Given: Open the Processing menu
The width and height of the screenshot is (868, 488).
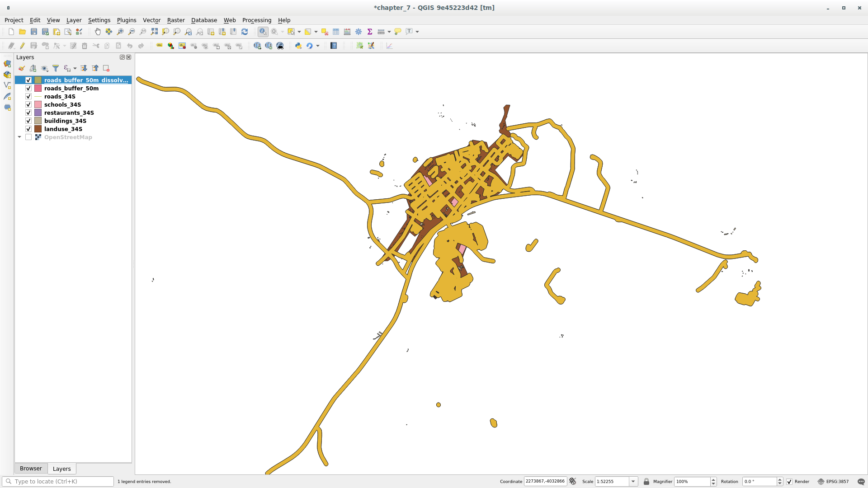Looking at the screenshot, I should [x=256, y=20].
